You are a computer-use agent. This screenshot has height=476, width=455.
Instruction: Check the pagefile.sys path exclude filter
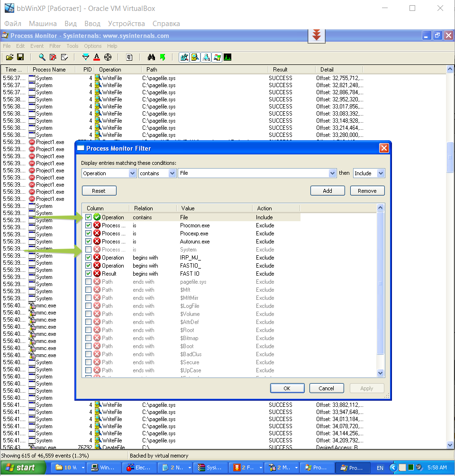(x=88, y=281)
